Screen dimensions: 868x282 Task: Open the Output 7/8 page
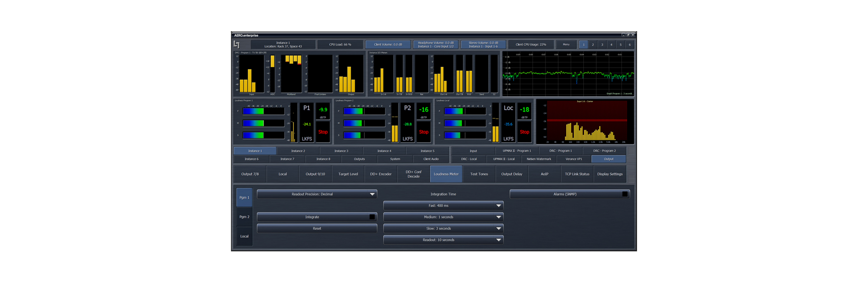pyautogui.click(x=250, y=174)
